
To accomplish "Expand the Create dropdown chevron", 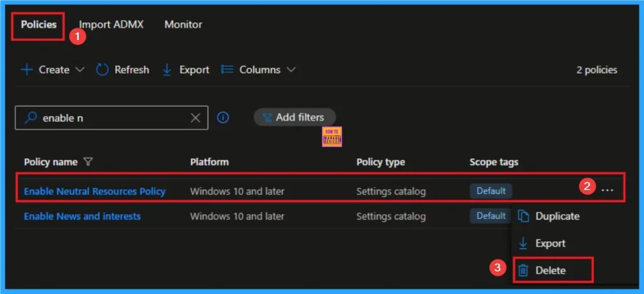I will [x=79, y=70].
